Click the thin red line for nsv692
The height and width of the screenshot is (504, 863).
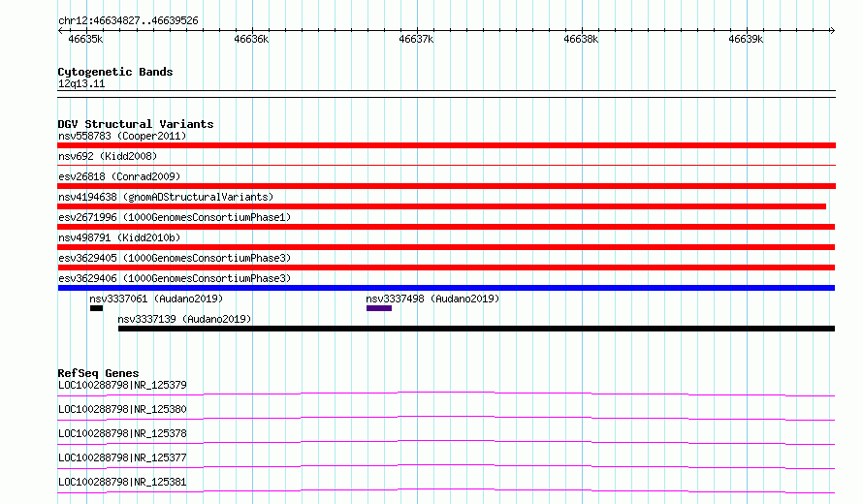pos(446,165)
